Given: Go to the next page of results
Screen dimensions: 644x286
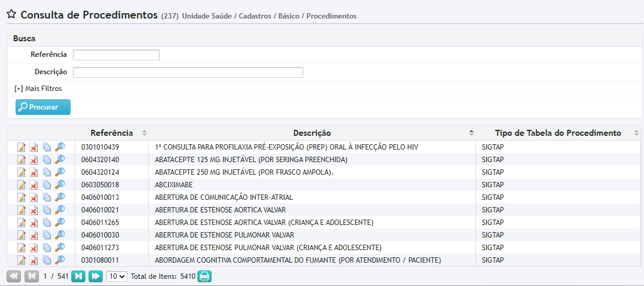Looking at the screenshot, I should 78,276.
